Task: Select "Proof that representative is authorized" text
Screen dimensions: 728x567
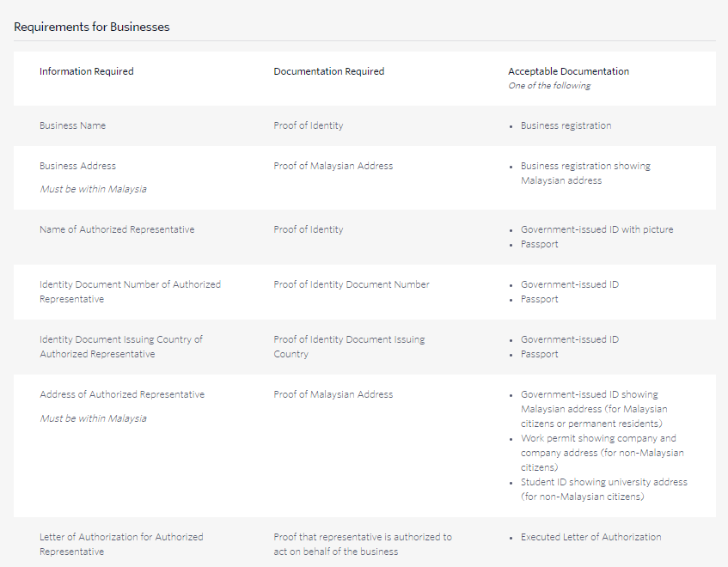Action: pyautogui.click(x=362, y=545)
